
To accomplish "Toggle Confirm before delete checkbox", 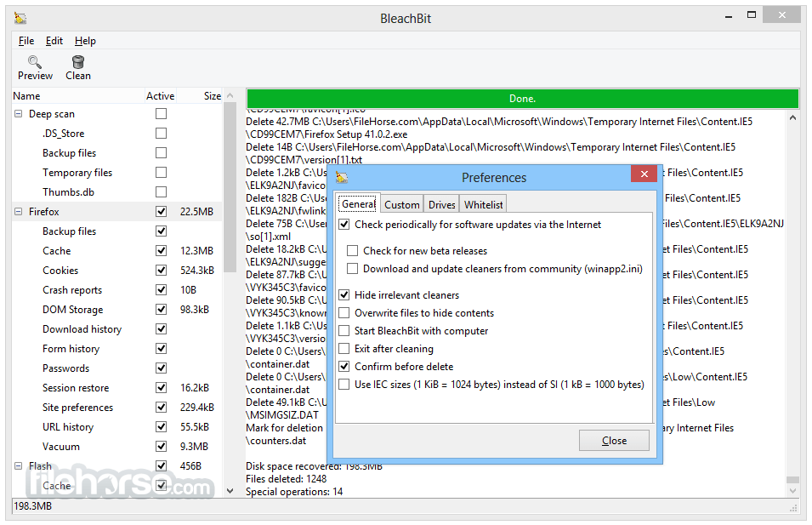I will [344, 367].
